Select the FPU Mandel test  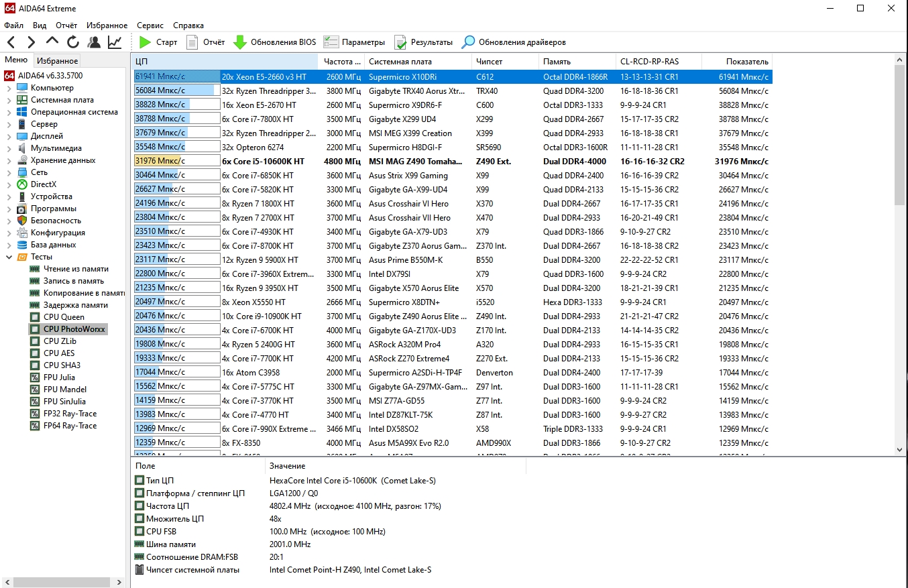[x=65, y=390]
